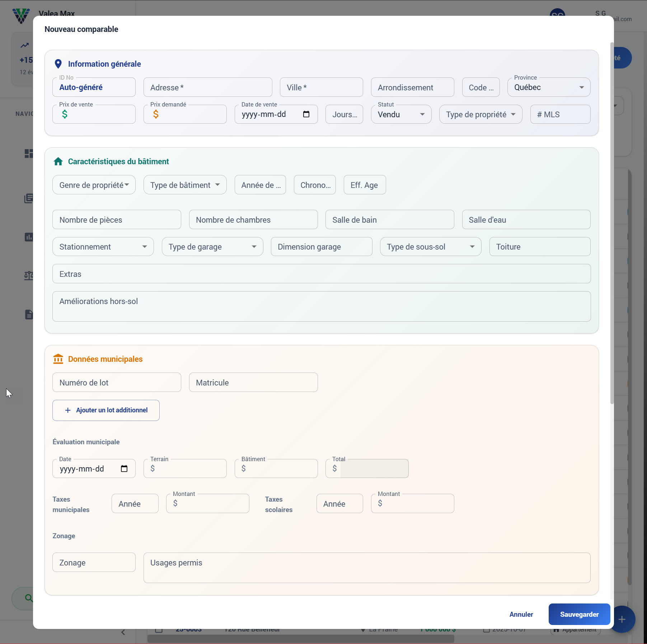
Task: Open the evaluation Date calendar picker icon
Action: [124, 469]
